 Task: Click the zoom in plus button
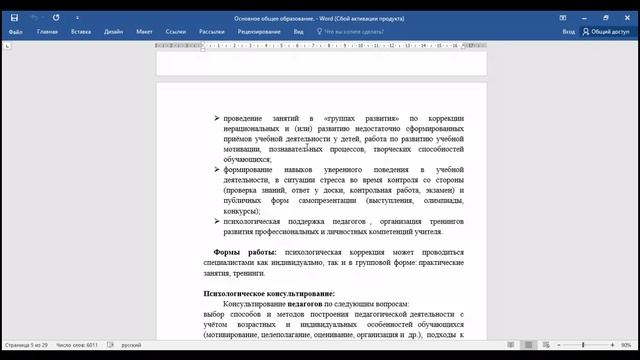coord(612,345)
